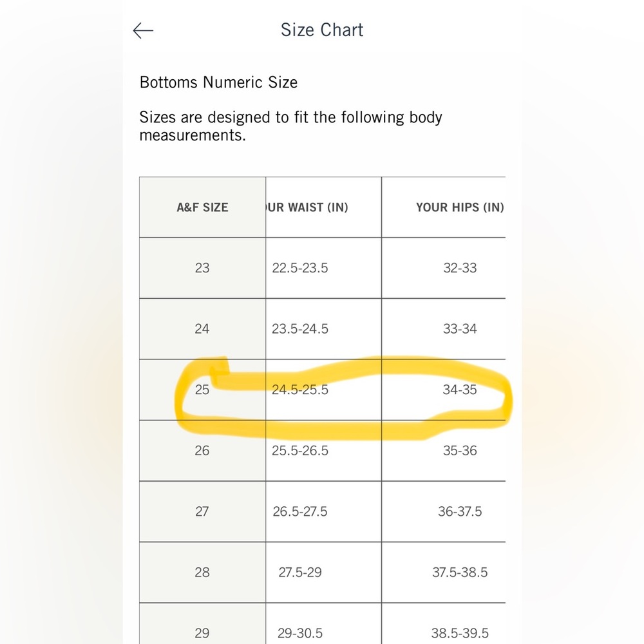The height and width of the screenshot is (644, 644).
Task: Select the Size Chart title
Action: click(x=322, y=30)
